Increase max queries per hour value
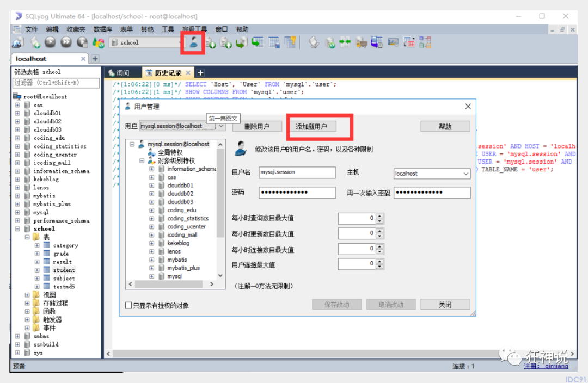 [379, 216]
